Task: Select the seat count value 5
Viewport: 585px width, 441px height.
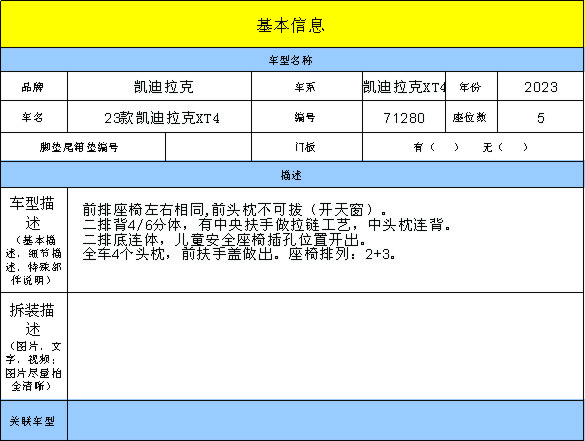Action: [x=541, y=117]
